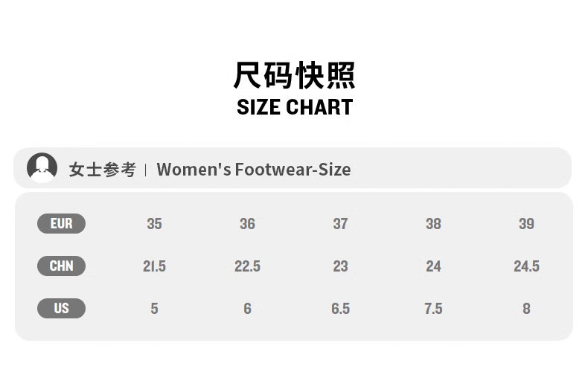Click the 尺码快照 heading
The width and height of the screenshot is (588, 366).
294,75
